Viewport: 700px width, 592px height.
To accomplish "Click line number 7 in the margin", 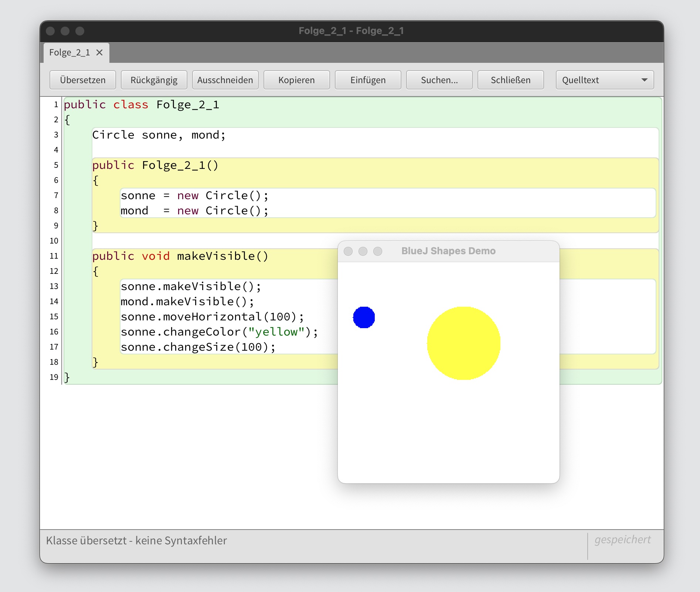I will tap(56, 195).
